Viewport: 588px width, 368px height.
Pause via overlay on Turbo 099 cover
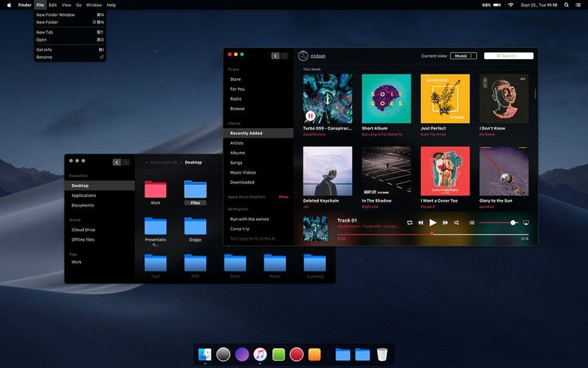(x=310, y=116)
